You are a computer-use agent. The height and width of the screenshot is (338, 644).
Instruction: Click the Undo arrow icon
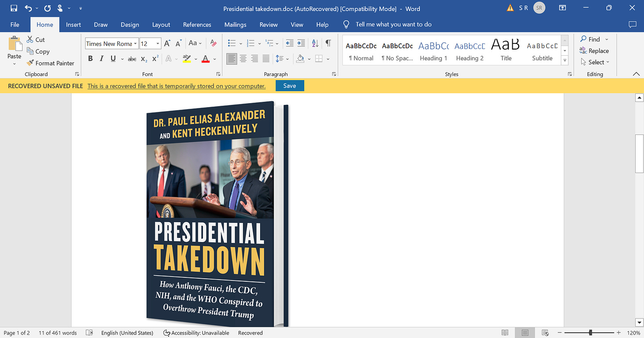(x=28, y=8)
